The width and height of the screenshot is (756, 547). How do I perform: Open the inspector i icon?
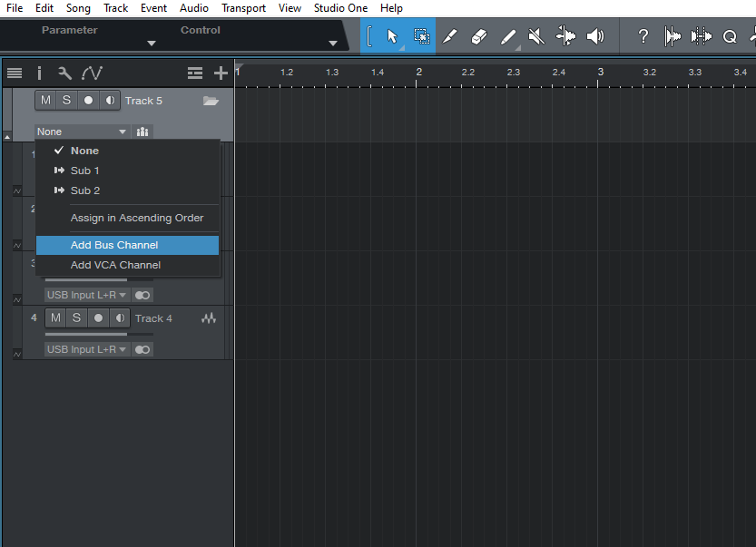39,73
